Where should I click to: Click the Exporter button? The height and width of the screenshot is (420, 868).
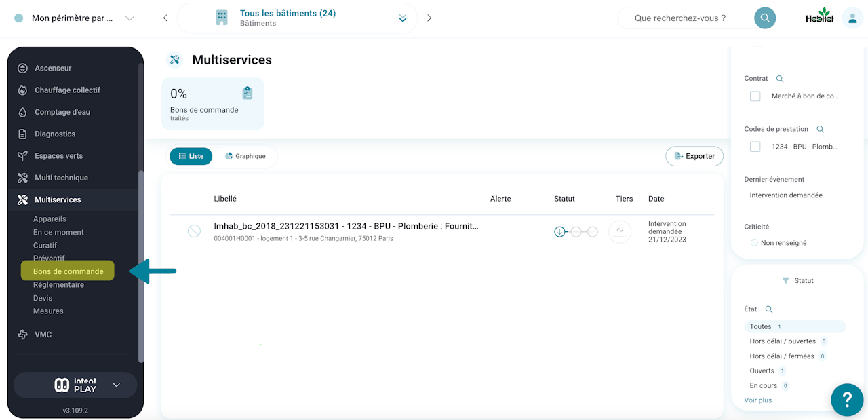click(x=694, y=156)
